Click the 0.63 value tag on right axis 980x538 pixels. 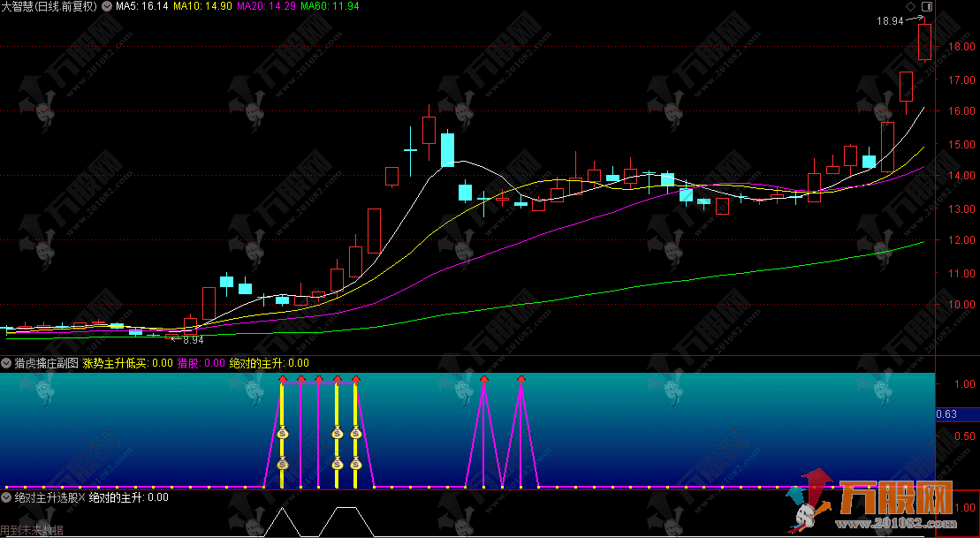(x=946, y=413)
